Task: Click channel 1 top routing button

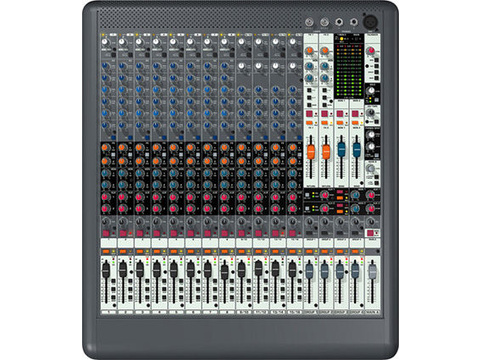Action: pos(113,282)
